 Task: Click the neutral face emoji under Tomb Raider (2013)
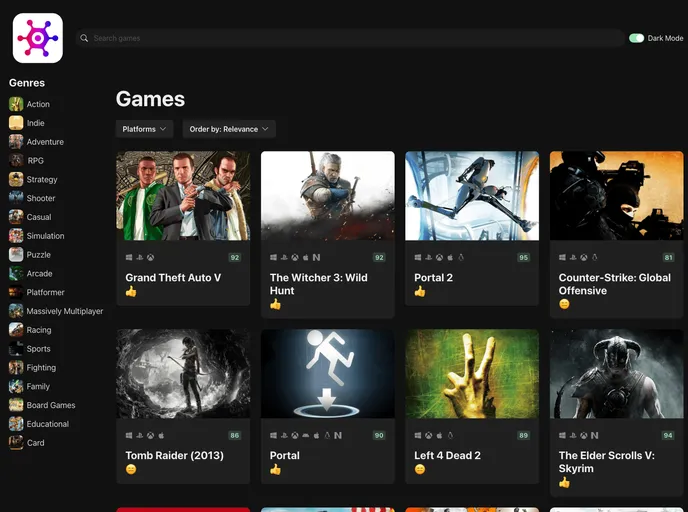(x=131, y=469)
